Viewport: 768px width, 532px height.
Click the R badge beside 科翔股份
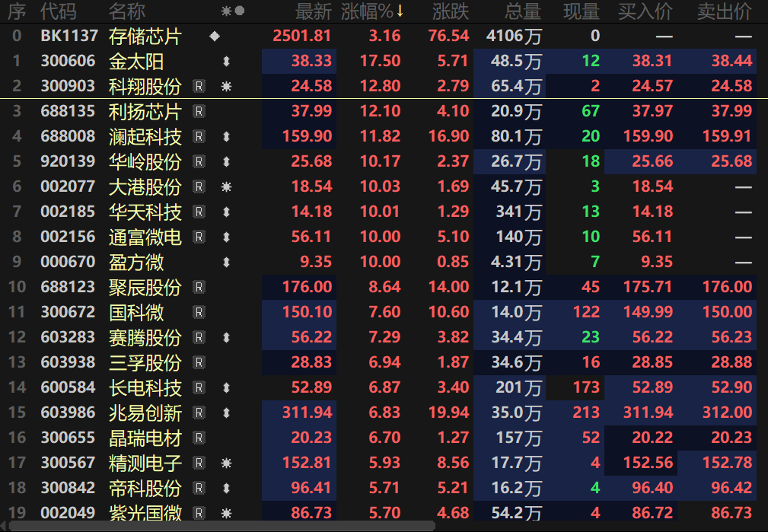[x=199, y=86]
